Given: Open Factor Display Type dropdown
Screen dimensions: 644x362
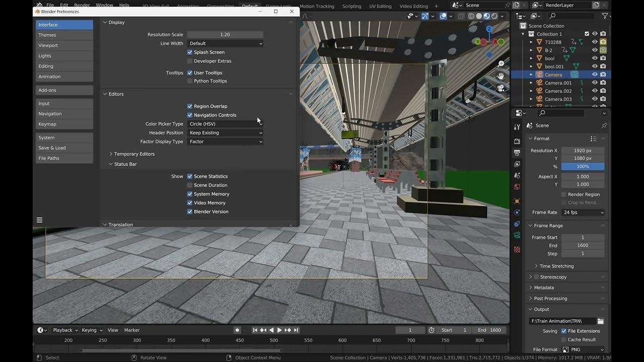Looking at the screenshot, I should click(225, 142).
